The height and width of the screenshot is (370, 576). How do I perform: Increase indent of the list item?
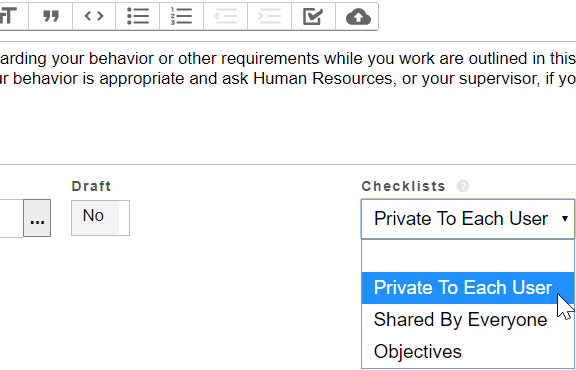pos(270,16)
